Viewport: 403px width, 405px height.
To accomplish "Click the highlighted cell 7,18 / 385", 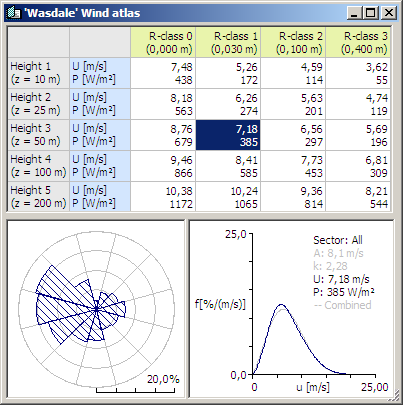I will (x=228, y=135).
